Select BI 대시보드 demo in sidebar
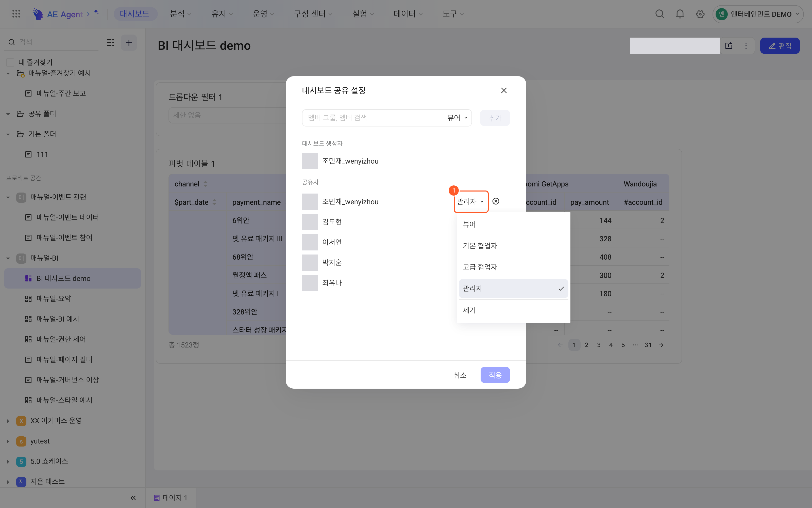Image resolution: width=812 pixels, height=508 pixels. [73, 278]
